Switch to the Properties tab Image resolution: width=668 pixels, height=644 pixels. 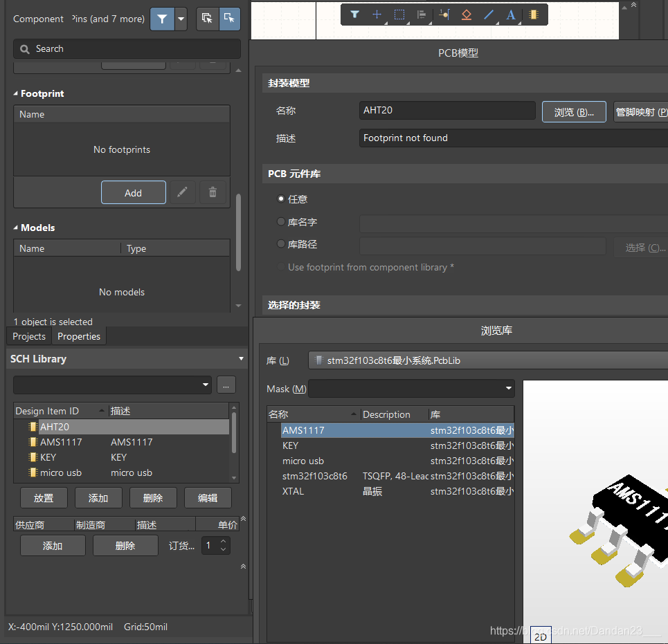[79, 336]
